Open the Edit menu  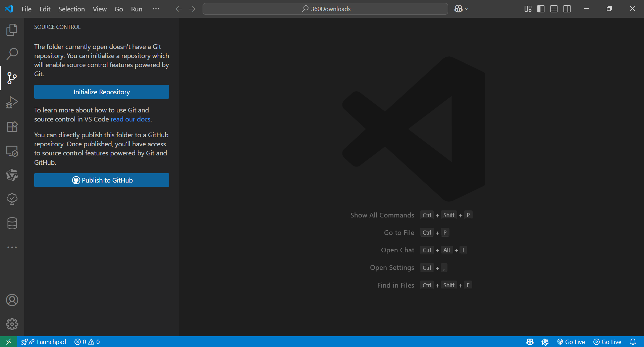[x=45, y=9]
